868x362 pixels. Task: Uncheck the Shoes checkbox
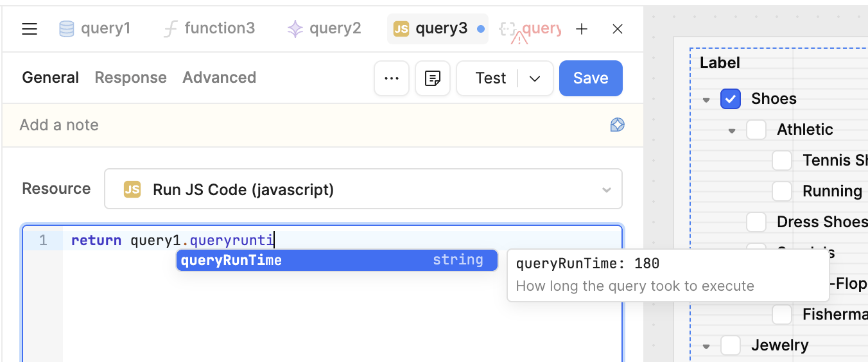(731, 99)
